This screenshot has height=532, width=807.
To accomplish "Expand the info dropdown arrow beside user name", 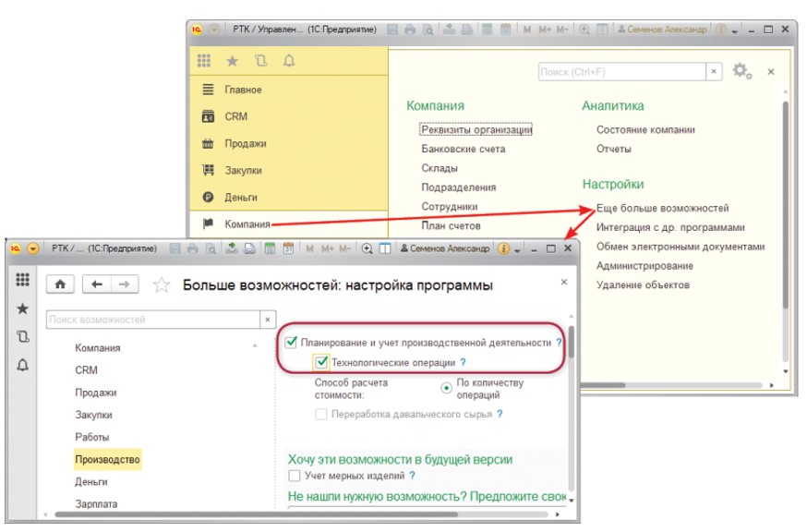I will pos(517,249).
